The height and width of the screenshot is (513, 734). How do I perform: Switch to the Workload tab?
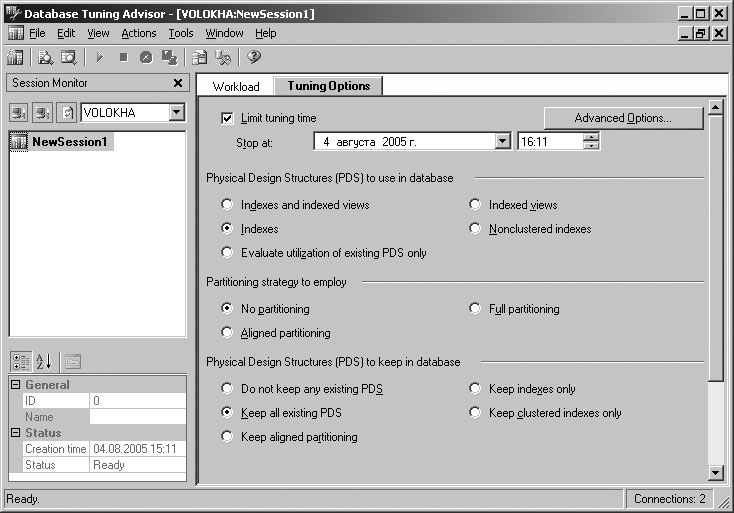pyautogui.click(x=235, y=86)
